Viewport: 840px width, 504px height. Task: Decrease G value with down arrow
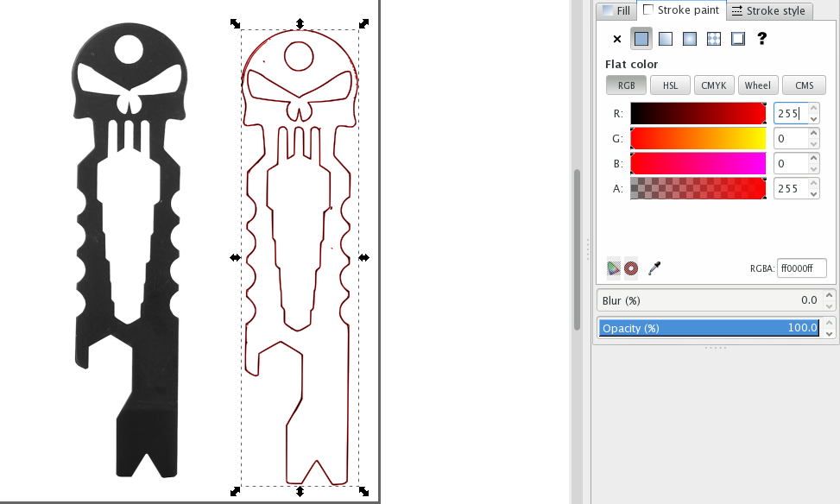tap(814, 144)
